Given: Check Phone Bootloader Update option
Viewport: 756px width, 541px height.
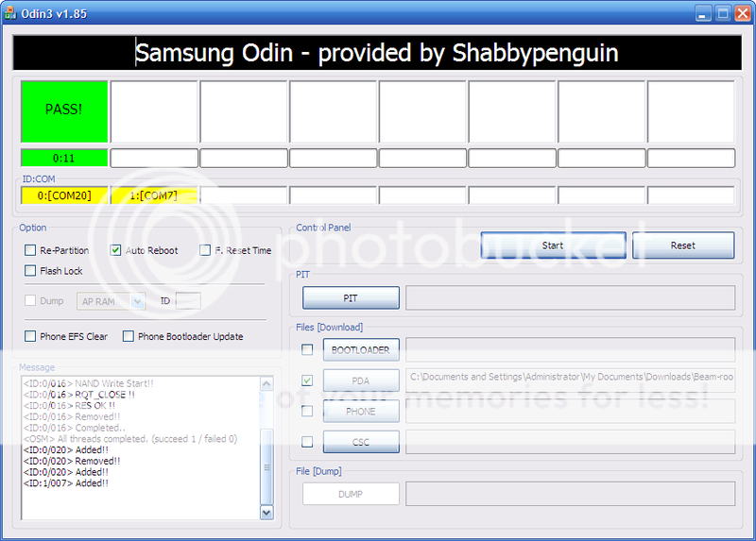Looking at the screenshot, I should point(128,336).
